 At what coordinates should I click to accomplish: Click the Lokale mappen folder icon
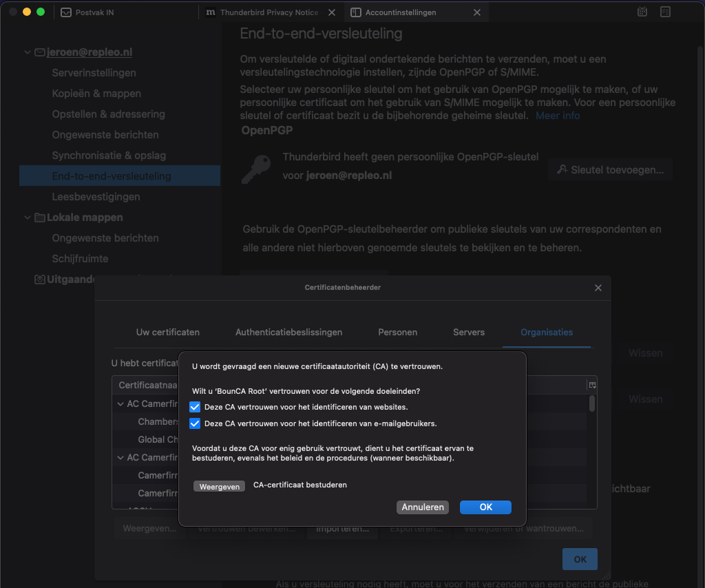(39, 218)
